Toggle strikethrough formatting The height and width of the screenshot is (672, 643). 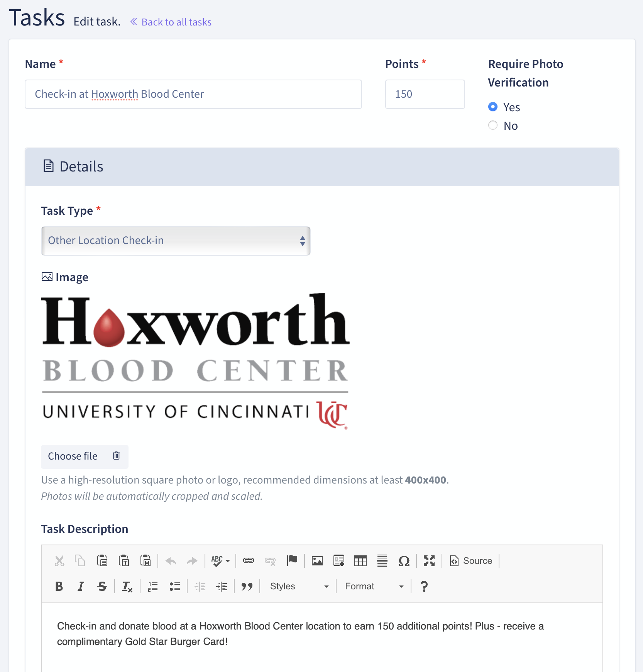tap(102, 586)
